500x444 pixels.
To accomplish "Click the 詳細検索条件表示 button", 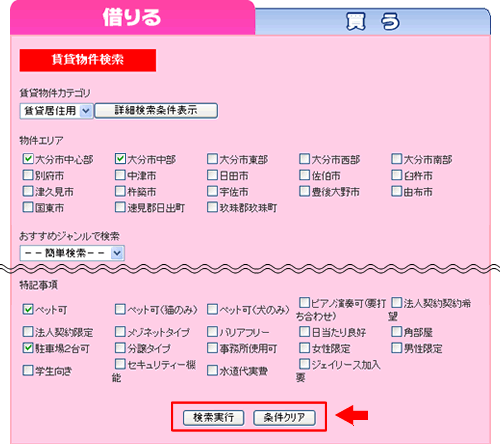I will pos(156,111).
